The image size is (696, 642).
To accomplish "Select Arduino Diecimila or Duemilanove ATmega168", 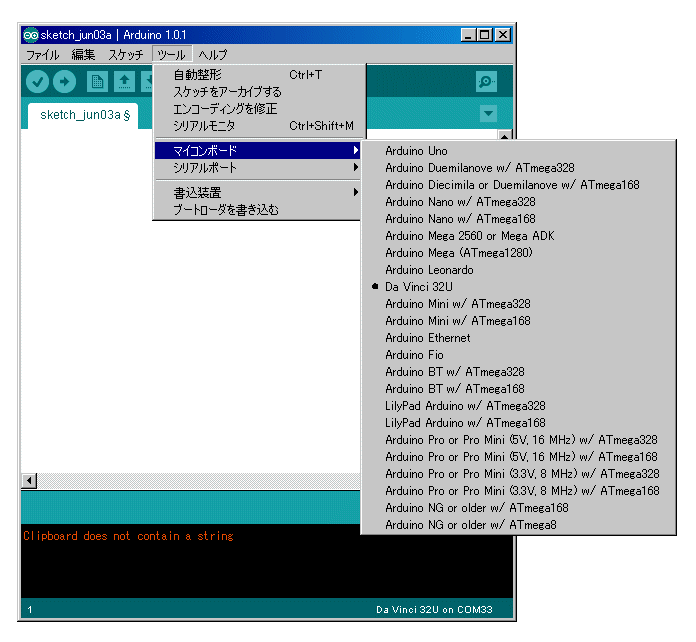I will pos(518,185).
